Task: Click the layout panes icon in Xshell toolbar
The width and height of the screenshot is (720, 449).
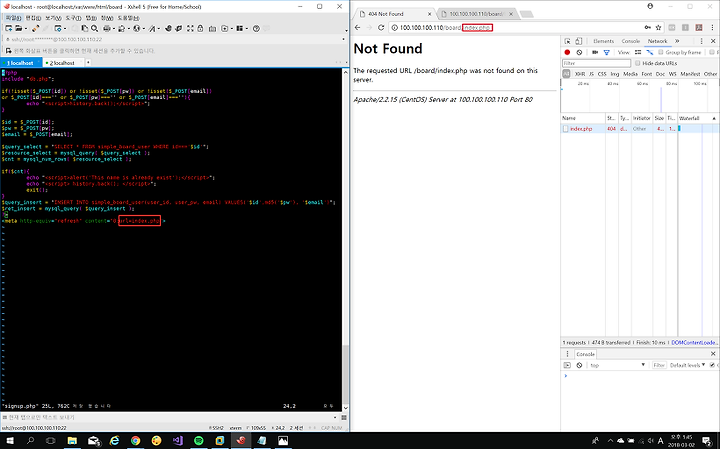Action: pyautogui.click(x=239, y=28)
